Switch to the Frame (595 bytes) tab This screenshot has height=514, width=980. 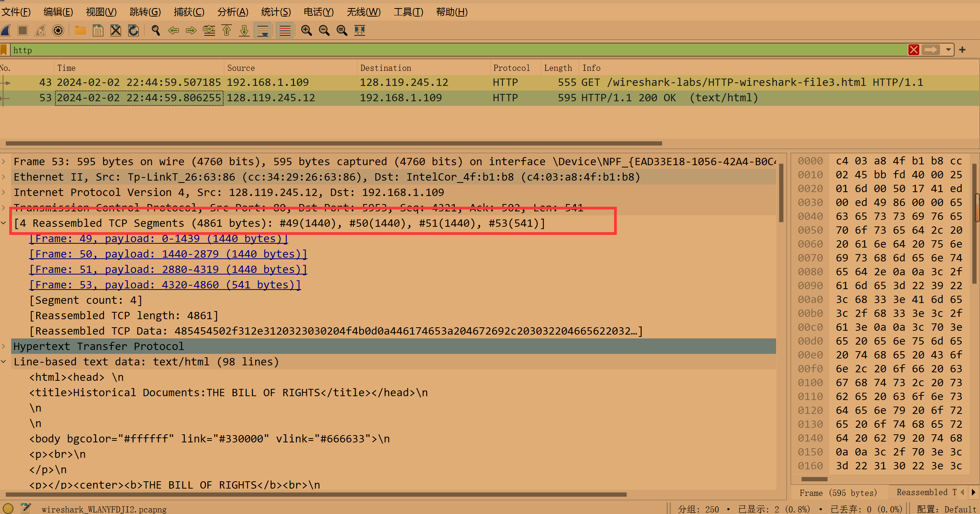(838, 493)
